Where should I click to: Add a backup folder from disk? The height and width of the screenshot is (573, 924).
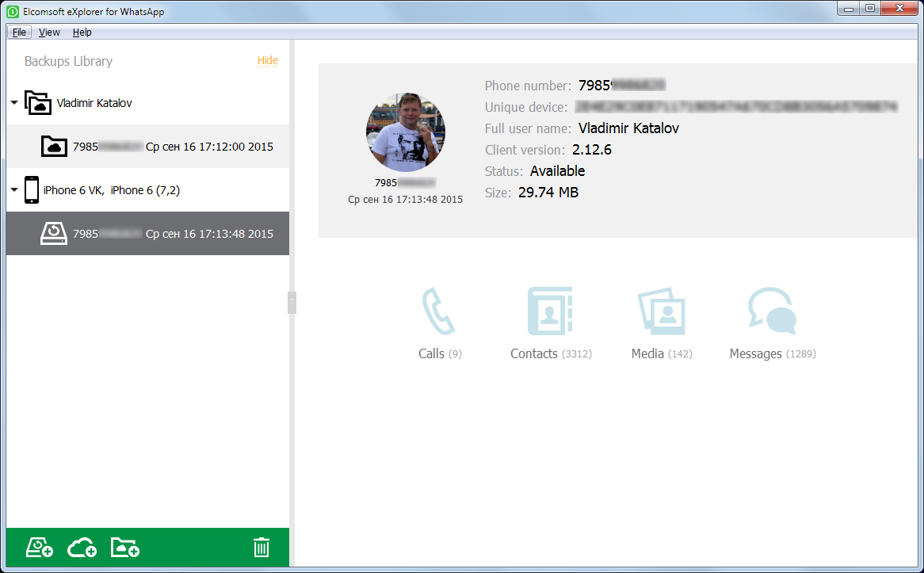(x=124, y=547)
